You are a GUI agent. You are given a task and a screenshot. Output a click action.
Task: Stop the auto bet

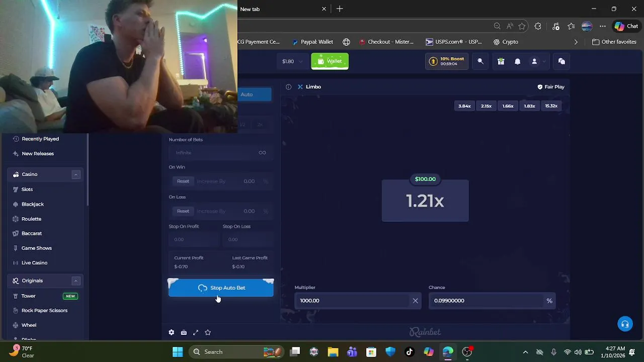click(221, 288)
